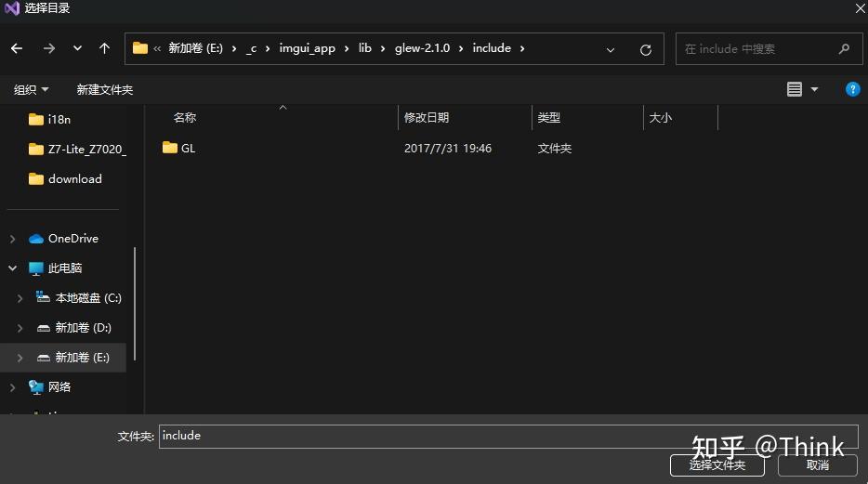Open the address bar history dropdown

pos(610,50)
